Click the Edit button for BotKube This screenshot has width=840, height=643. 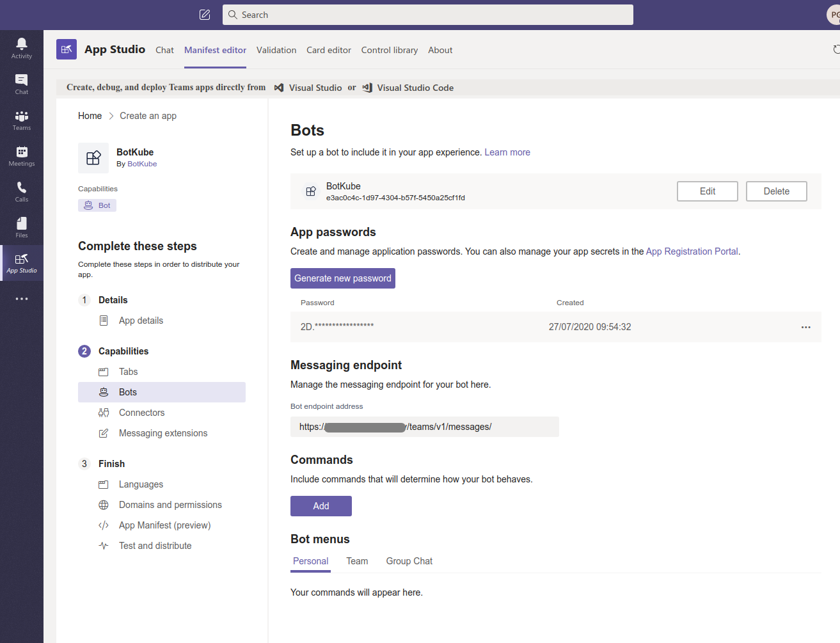[707, 191]
